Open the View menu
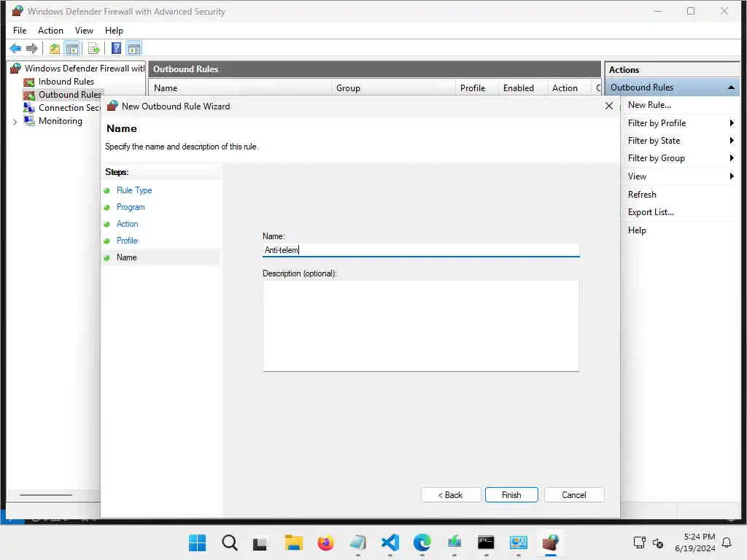The width and height of the screenshot is (747, 560). point(84,31)
